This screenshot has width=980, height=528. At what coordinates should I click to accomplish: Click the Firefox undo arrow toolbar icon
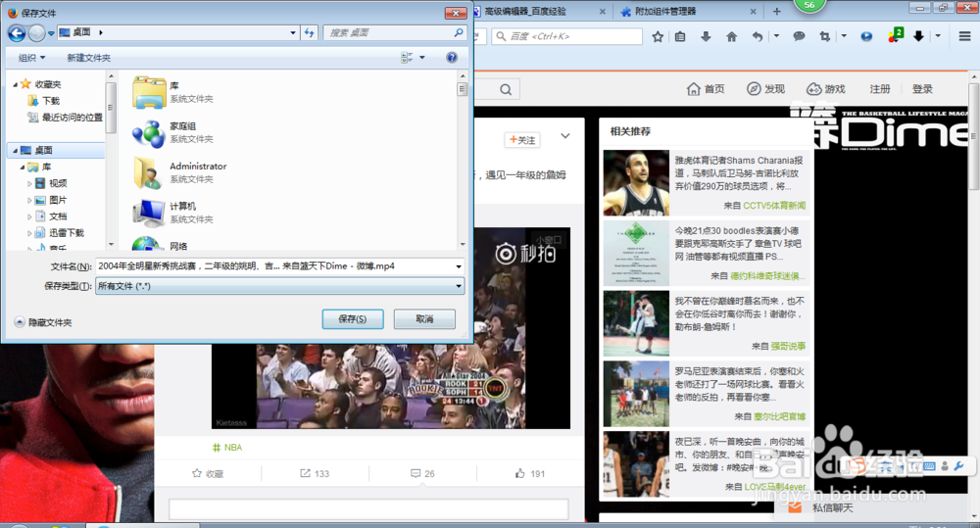click(758, 37)
